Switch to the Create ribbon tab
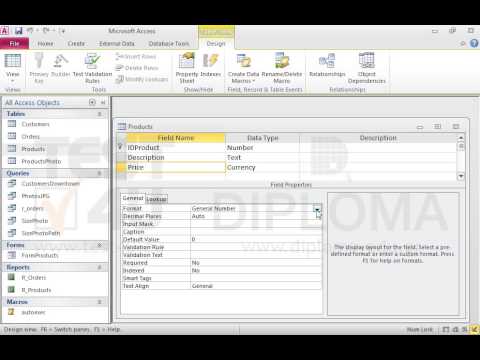This screenshot has width=480, height=360. click(76, 44)
